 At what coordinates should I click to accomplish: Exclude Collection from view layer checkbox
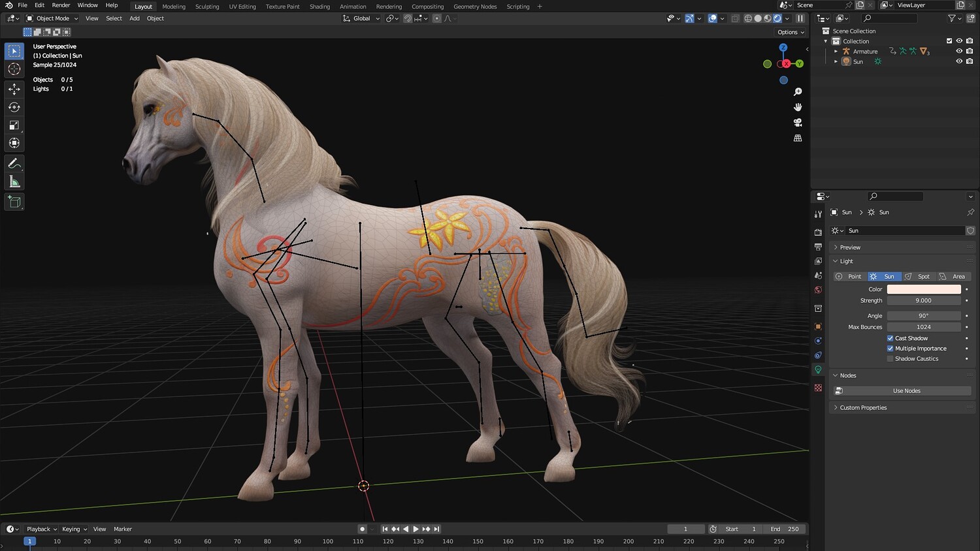point(949,41)
